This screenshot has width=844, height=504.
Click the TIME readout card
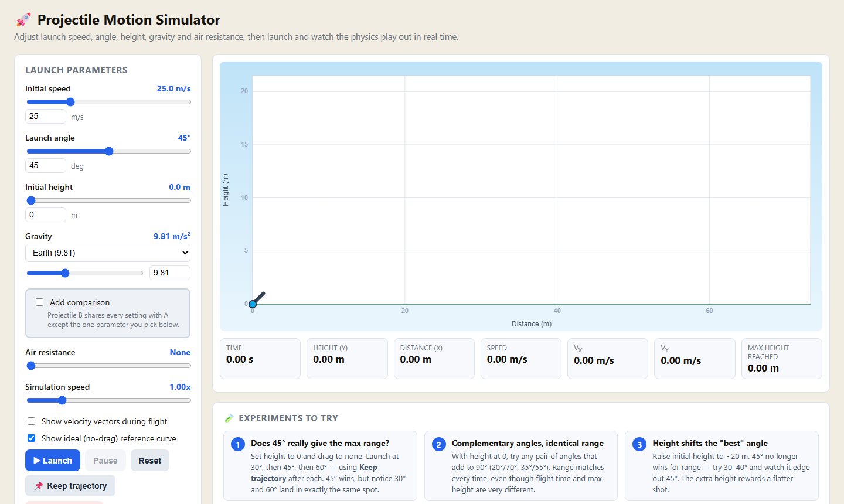[260, 359]
